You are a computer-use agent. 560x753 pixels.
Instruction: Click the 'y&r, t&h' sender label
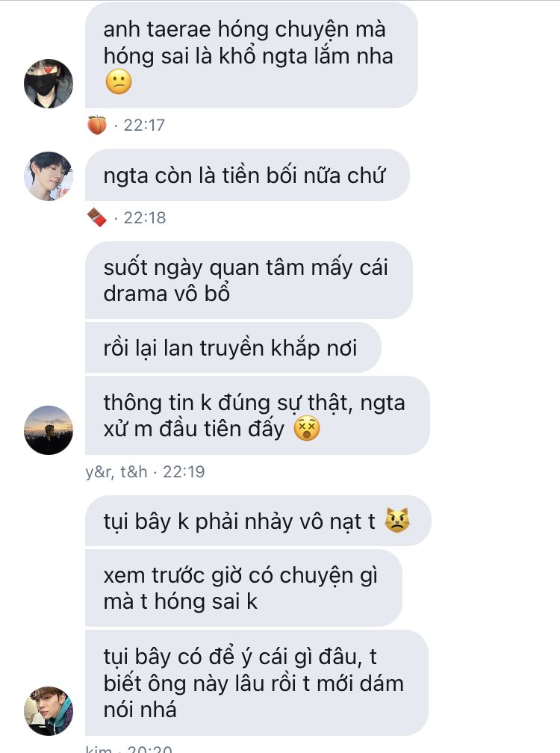(x=116, y=471)
